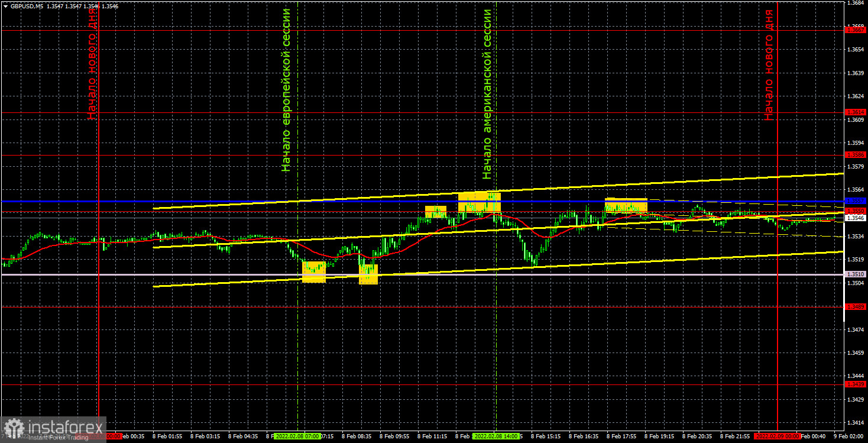Select the red 1.3489 price level label
Viewport: 868px width, 443px height.
click(x=856, y=306)
